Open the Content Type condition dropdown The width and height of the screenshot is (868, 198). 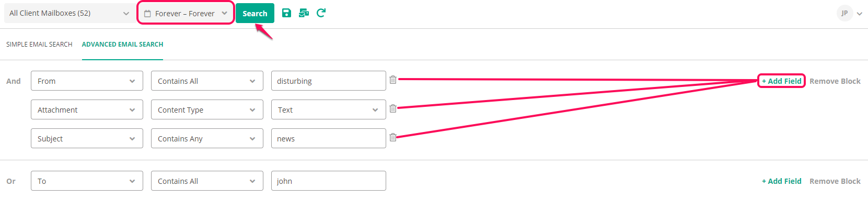[207, 109]
